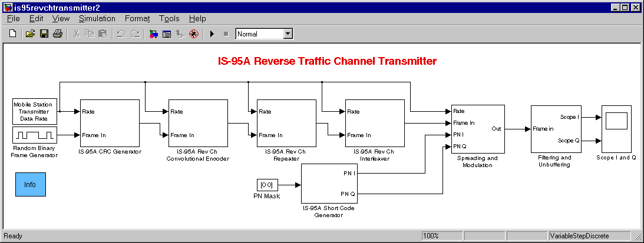Open the View menu

(x=61, y=18)
